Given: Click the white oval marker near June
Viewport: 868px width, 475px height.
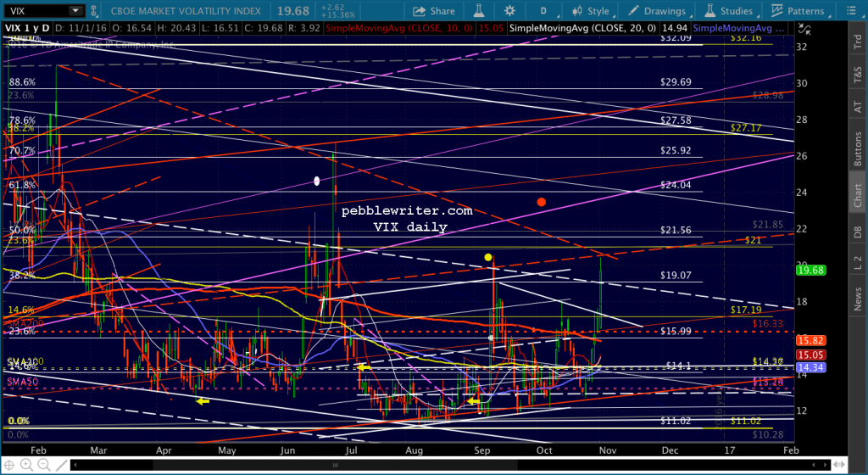Looking at the screenshot, I should (x=317, y=181).
